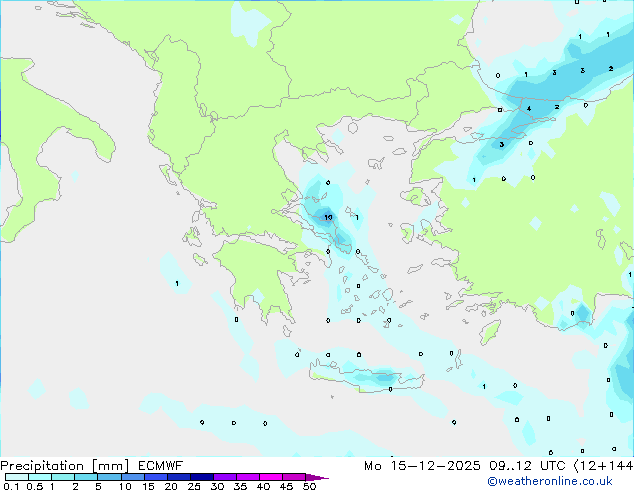Click the '4' precipitation value on the map
Screen dimensions: 634x490
pyautogui.click(x=529, y=108)
